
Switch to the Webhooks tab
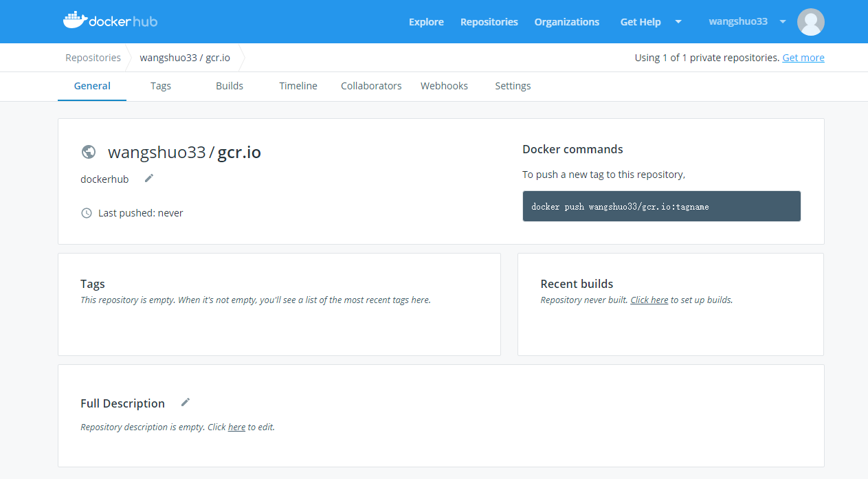(444, 86)
